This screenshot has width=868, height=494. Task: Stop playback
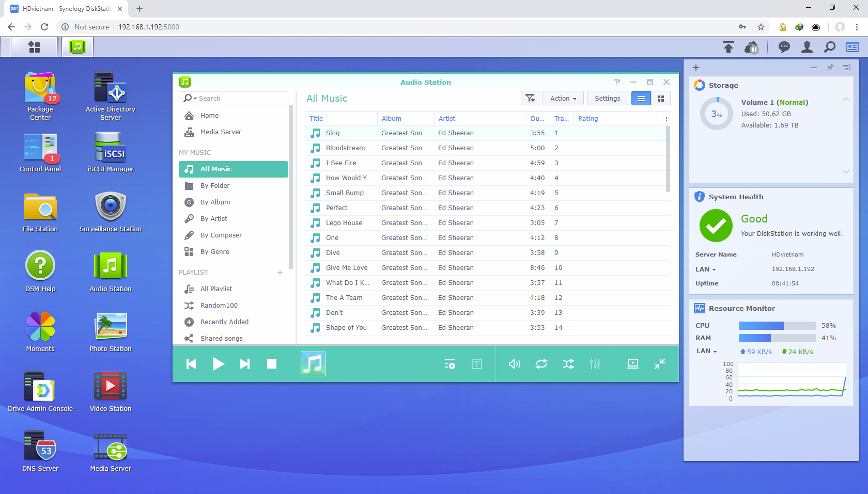(x=272, y=364)
